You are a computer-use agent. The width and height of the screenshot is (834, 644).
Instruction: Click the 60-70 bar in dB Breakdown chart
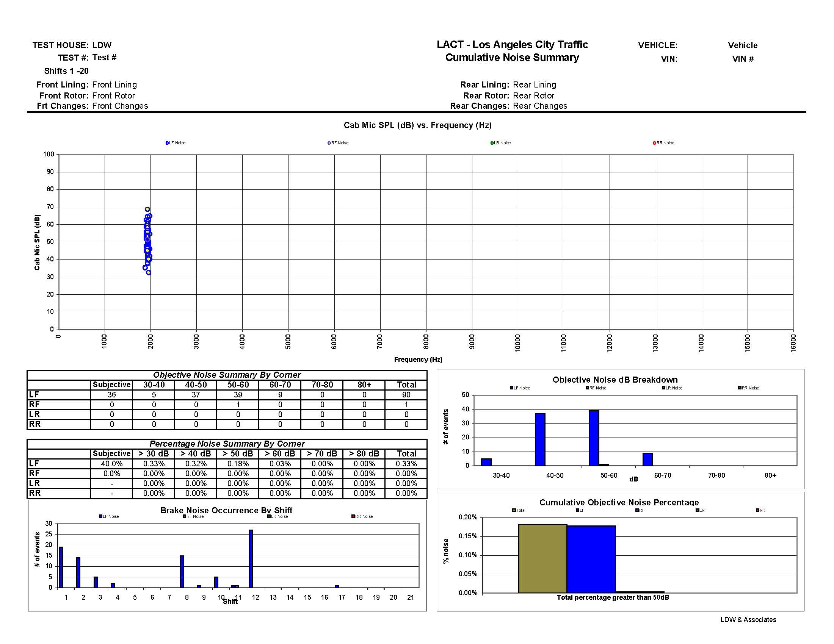pos(647,460)
